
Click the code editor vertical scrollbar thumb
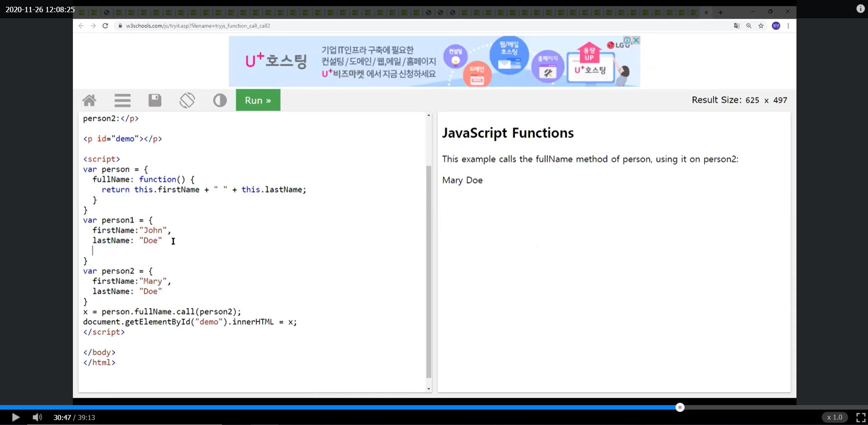[429, 272]
